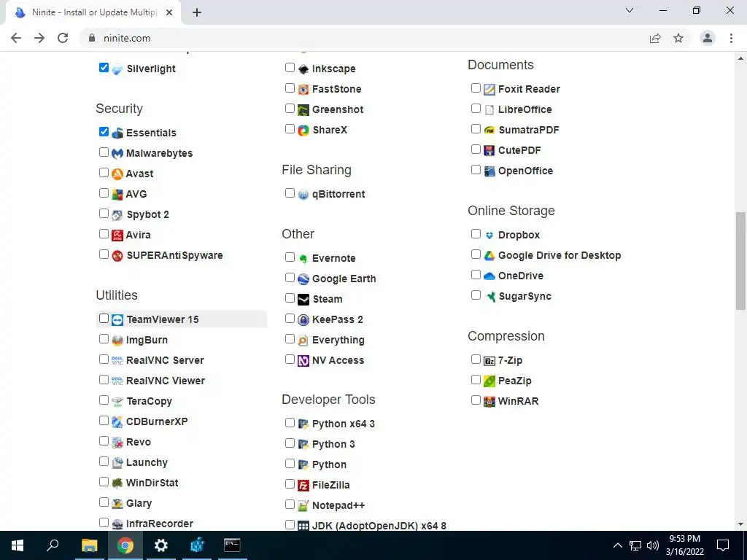Click the browser forward button

(x=39, y=38)
